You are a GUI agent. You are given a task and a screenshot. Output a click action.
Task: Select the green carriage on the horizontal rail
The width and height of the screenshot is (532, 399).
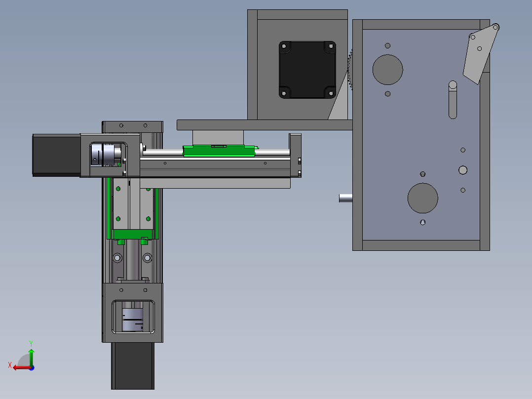219,151
